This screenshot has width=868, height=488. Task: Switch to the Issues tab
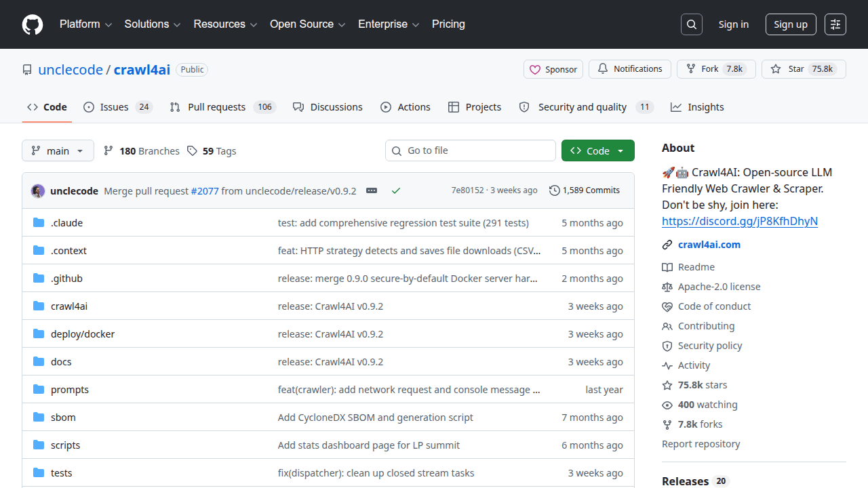(118, 107)
